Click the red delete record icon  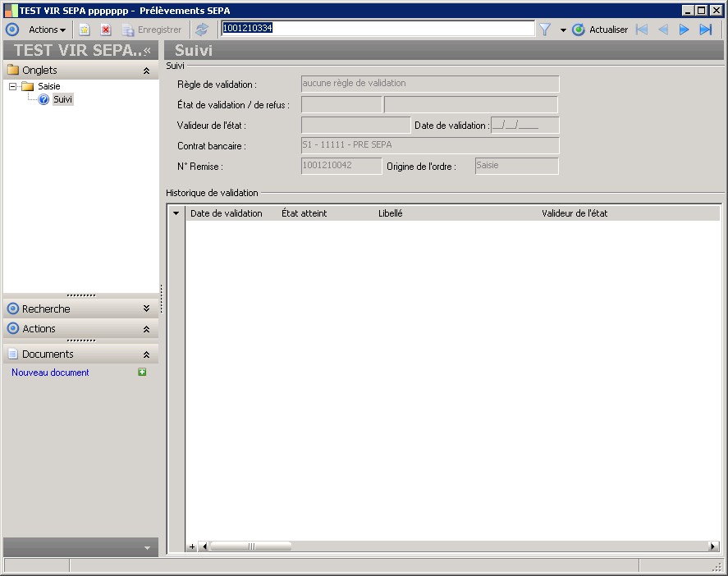pyautogui.click(x=106, y=30)
